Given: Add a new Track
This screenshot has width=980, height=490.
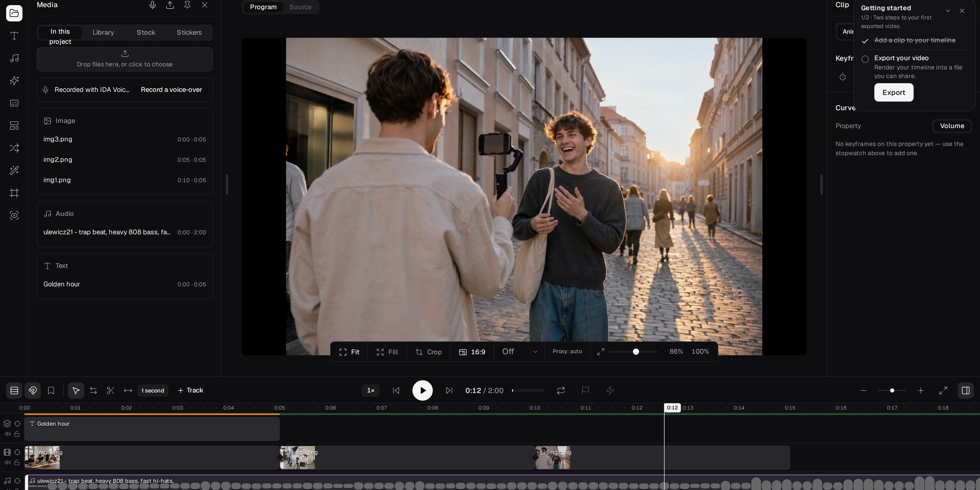Looking at the screenshot, I should coord(190,391).
